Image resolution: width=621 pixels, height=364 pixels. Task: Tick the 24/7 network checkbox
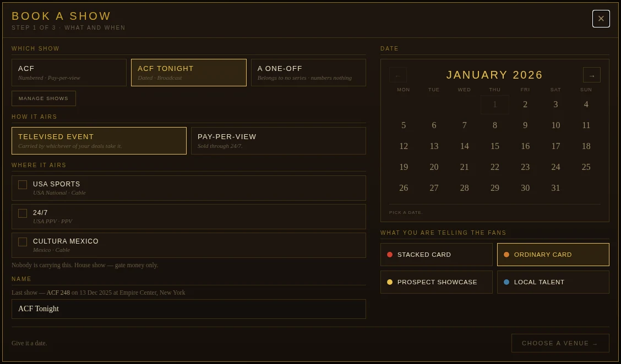point(23,213)
